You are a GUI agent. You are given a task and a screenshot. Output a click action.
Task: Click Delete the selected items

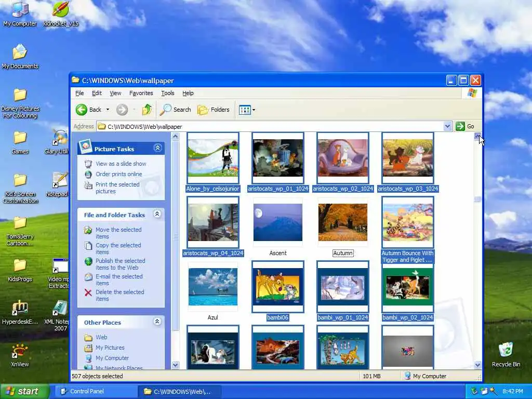(120, 295)
